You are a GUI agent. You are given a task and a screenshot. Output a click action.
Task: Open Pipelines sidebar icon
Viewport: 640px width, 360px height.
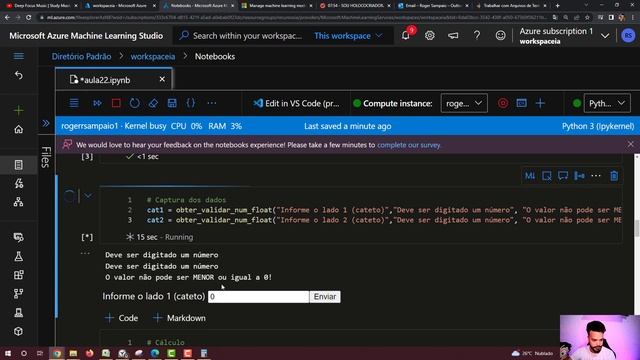(x=18, y=293)
